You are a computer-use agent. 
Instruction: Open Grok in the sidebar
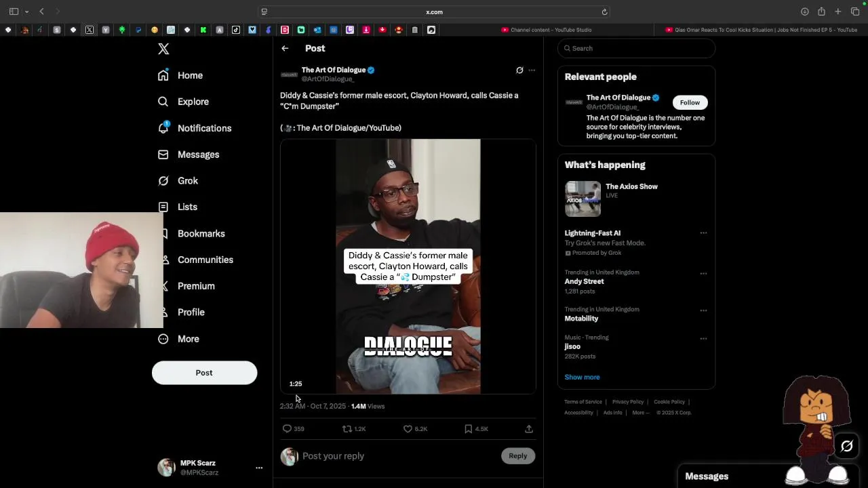pos(178,181)
